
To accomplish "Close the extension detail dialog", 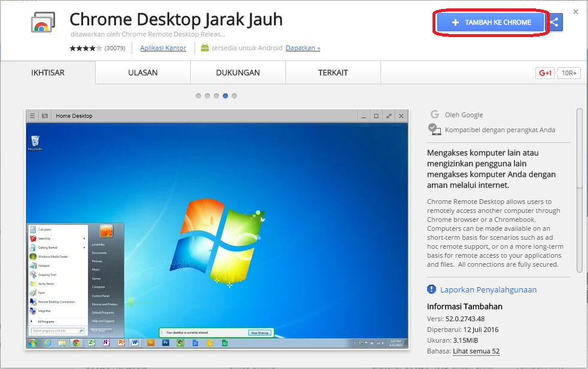I will coord(575,12).
